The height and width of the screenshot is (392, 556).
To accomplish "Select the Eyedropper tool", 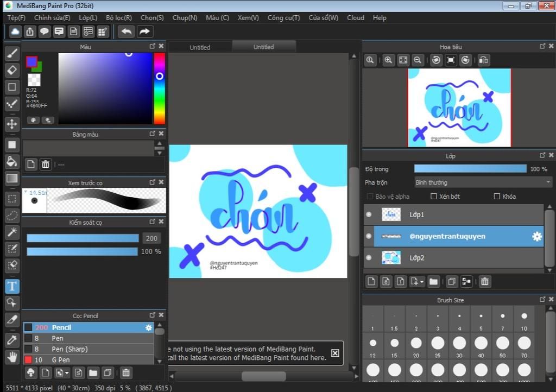I will 12,340.
